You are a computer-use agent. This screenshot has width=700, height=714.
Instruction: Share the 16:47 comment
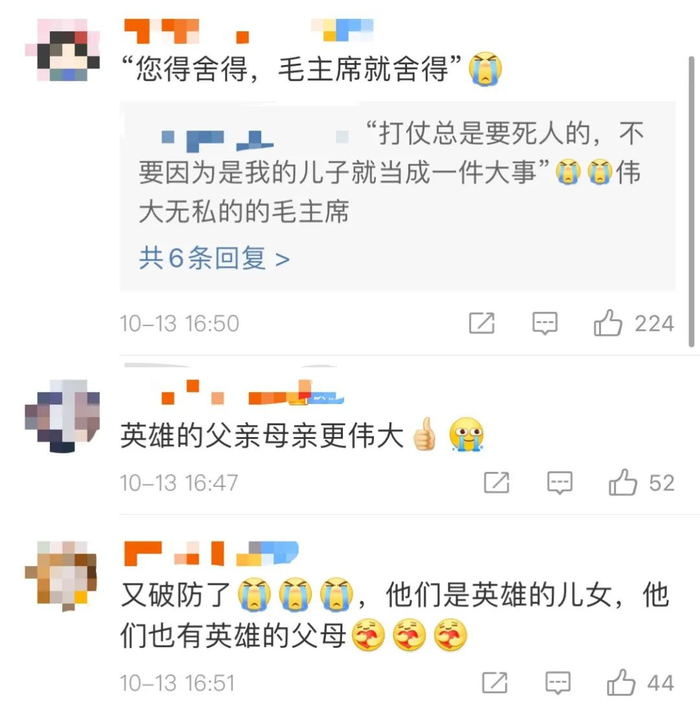tap(496, 482)
